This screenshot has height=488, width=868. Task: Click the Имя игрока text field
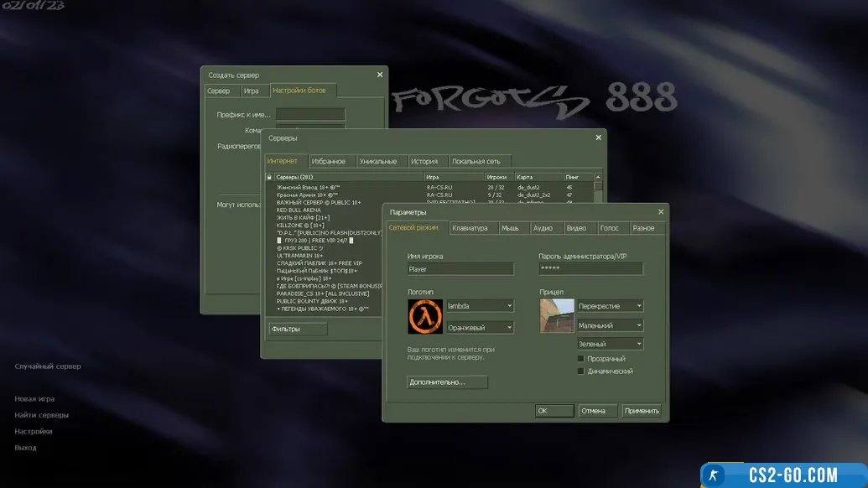tap(460, 269)
